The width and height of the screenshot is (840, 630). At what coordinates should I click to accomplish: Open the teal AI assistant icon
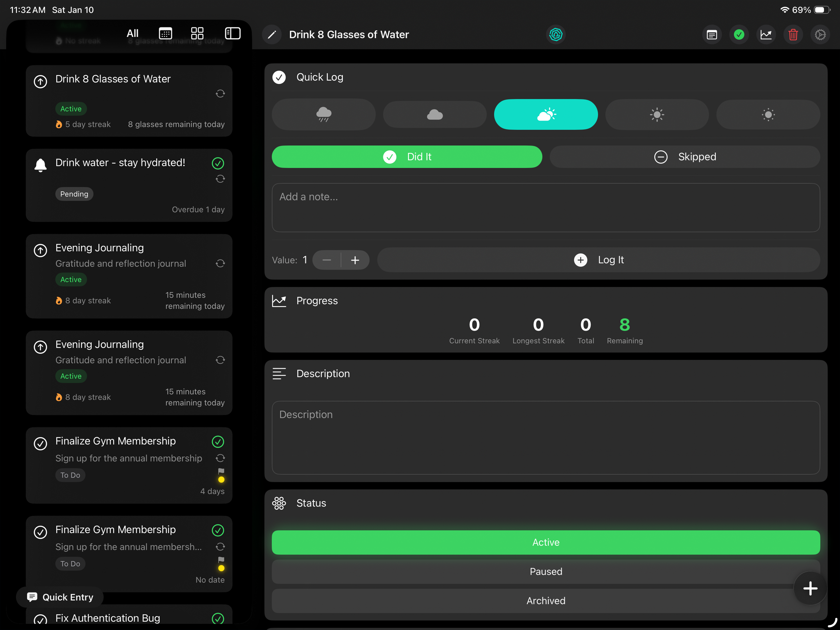pos(556,34)
